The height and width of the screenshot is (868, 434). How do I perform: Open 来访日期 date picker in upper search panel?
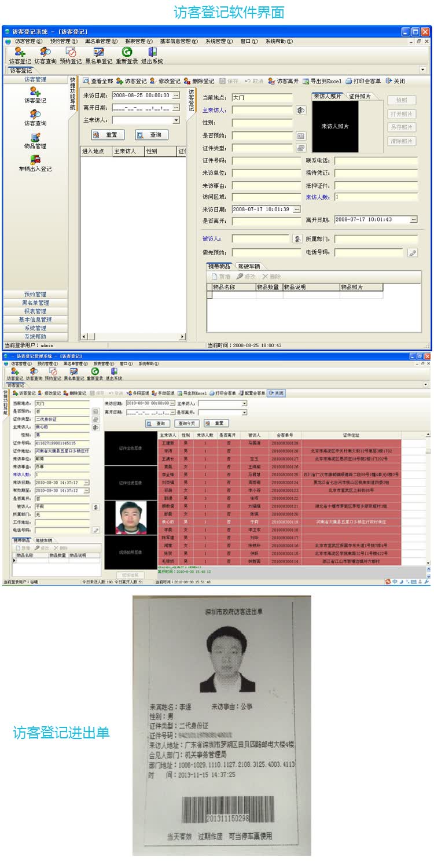[176, 95]
